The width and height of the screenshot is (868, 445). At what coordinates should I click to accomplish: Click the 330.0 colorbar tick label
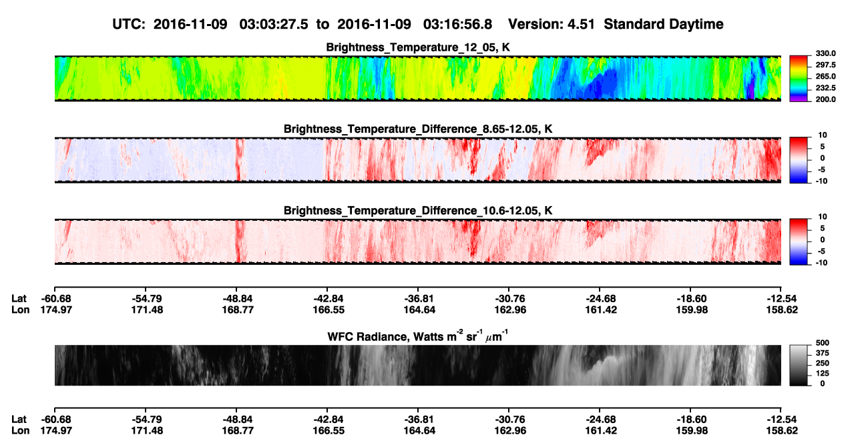pos(825,54)
